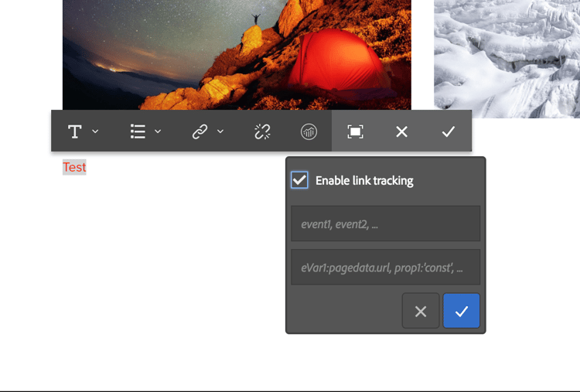This screenshot has height=392, width=580.
Task: Click the eVar variables input field
Action: tap(385, 267)
